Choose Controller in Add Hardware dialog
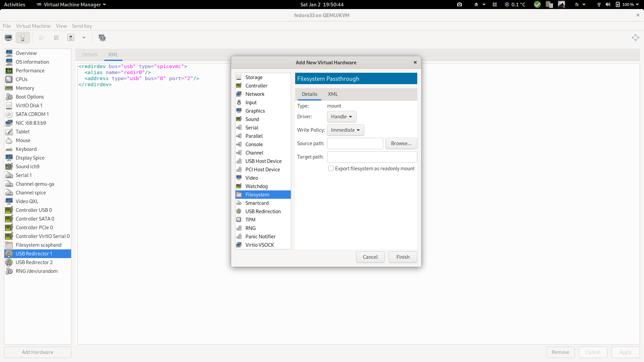This screenshot has height=362, width=644. click(263, 85)
